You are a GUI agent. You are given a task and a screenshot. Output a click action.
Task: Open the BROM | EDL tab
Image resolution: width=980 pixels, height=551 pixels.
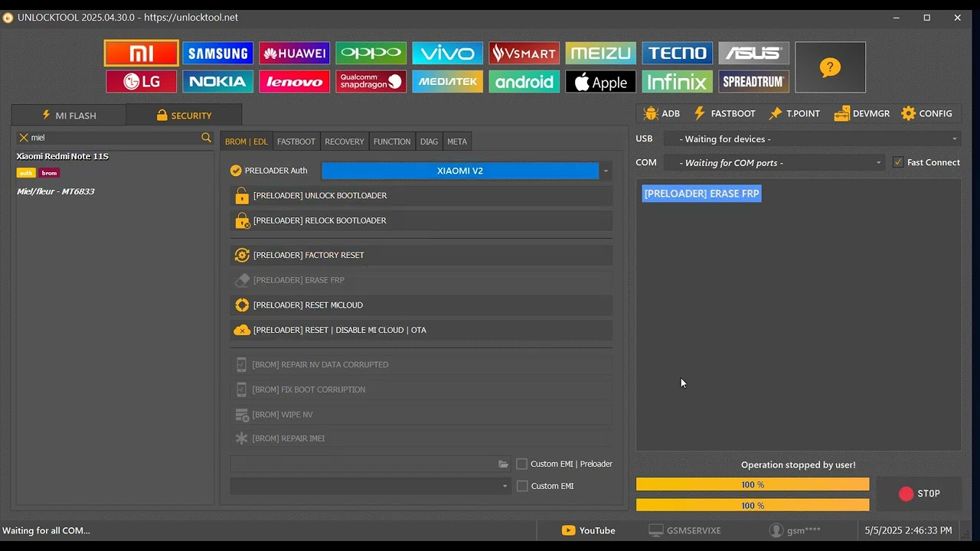point(247,142)
